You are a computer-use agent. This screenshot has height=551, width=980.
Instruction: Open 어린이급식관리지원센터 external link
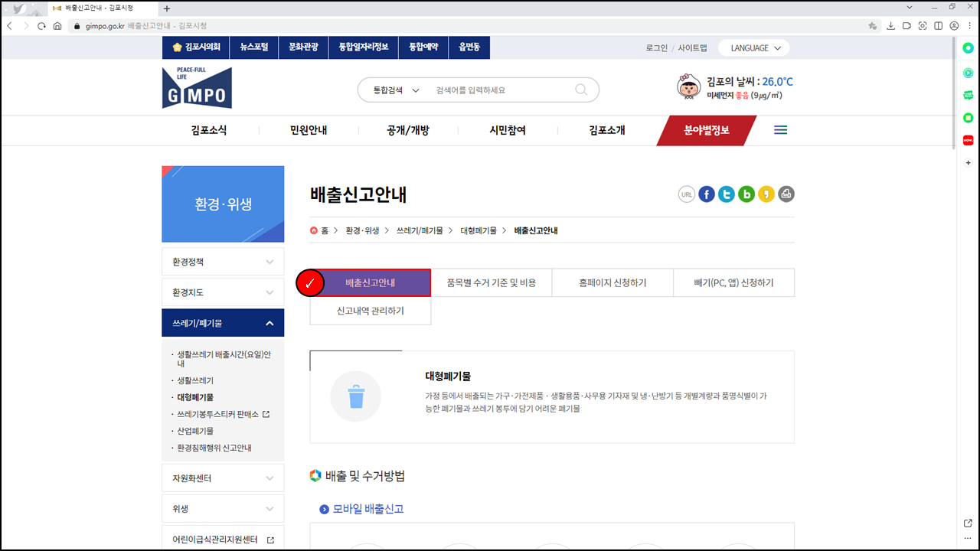point(223,540)
